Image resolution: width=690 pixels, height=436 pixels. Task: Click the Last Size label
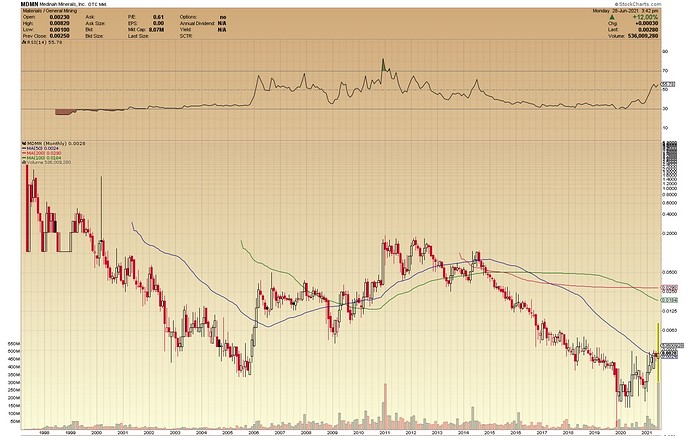(137, 36)
